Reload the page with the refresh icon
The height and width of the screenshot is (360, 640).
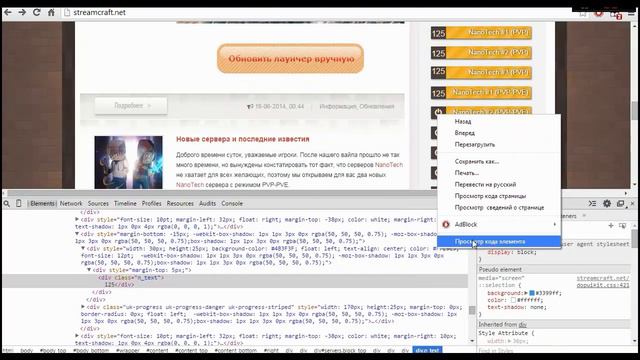click(36, 12)
